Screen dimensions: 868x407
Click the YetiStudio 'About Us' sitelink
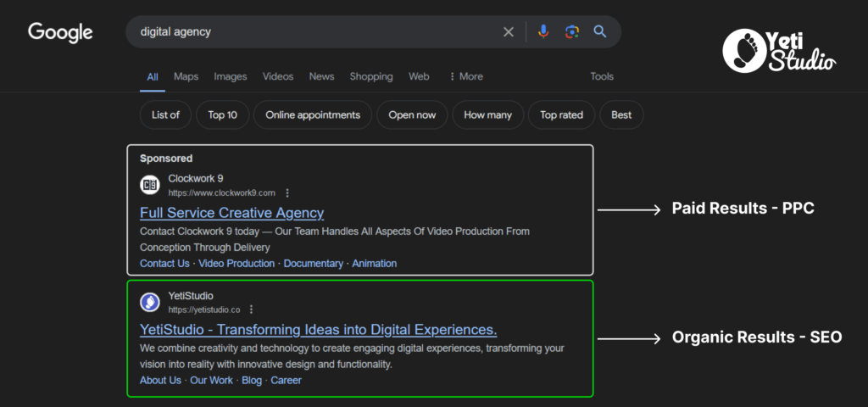(x=160, y=381)
